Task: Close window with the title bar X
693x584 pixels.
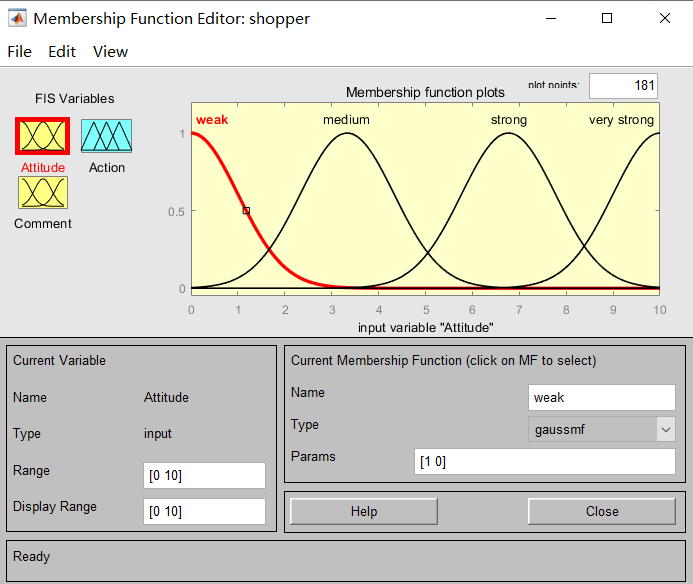Action: click(x=665, y=19)
